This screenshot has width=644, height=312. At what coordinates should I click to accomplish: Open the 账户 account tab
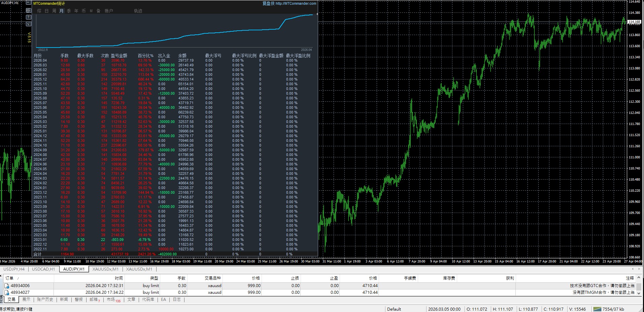click(x=109, y=11)
